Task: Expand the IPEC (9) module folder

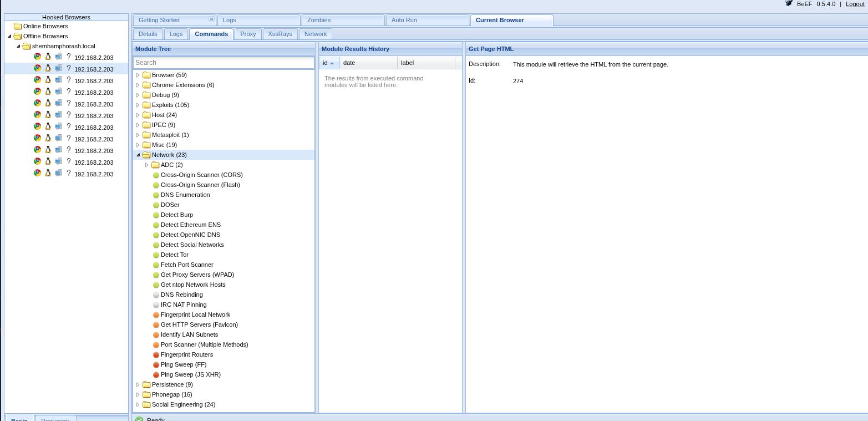Action: point(138,125)
